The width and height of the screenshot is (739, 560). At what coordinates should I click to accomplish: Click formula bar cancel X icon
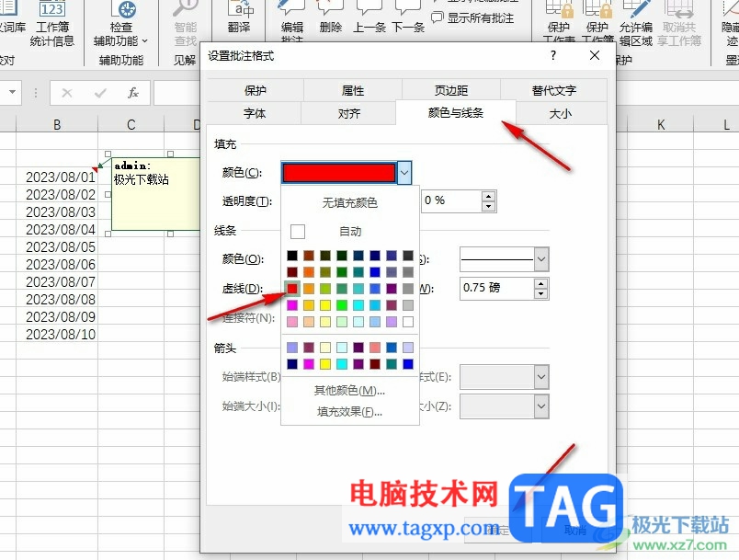click(x=67, y=93)
